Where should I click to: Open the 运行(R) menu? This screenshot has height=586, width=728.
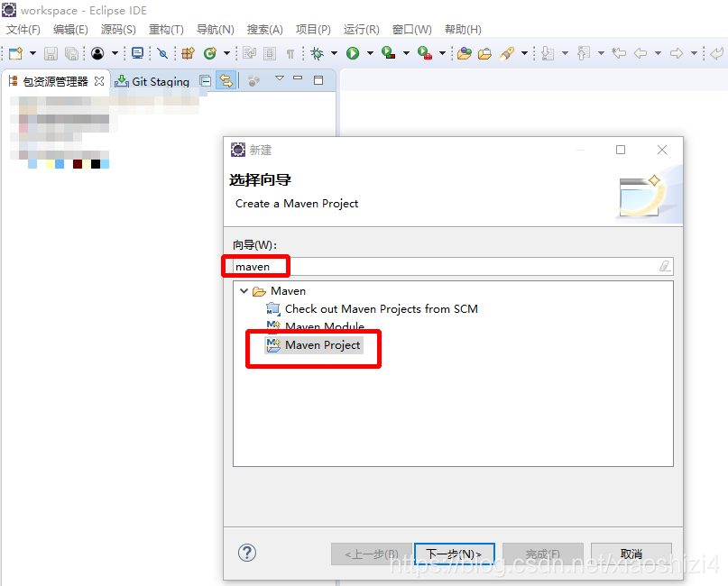point(361,30)
